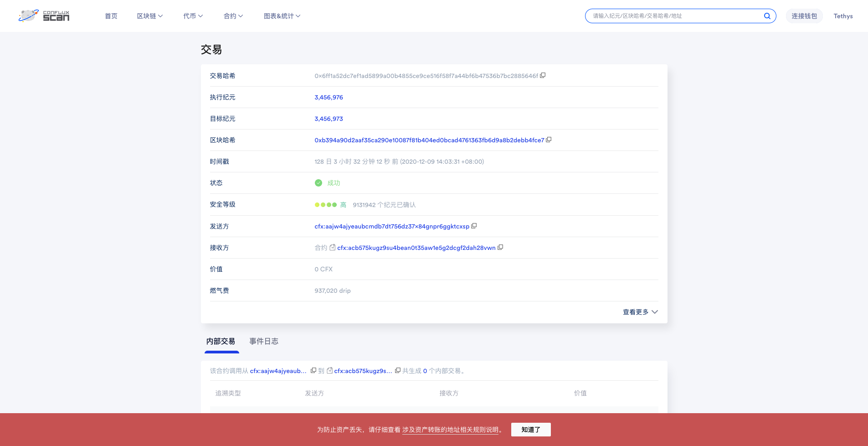Switch to the 事件日志 tab
Screen dimensions: 868x446
tap(264, 342)
